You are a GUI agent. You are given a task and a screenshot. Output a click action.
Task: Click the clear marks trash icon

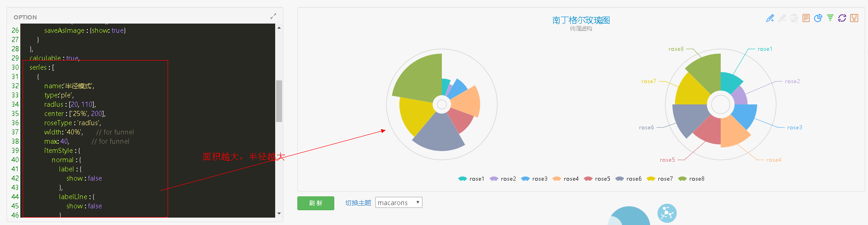pyautogui.click(x=794, y=18)
